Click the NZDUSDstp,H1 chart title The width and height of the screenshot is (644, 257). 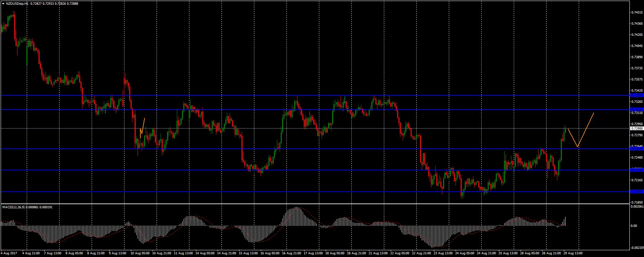[x=17, y=3]
